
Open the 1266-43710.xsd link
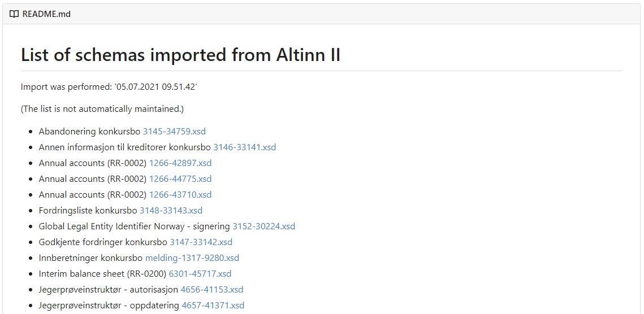180,195
